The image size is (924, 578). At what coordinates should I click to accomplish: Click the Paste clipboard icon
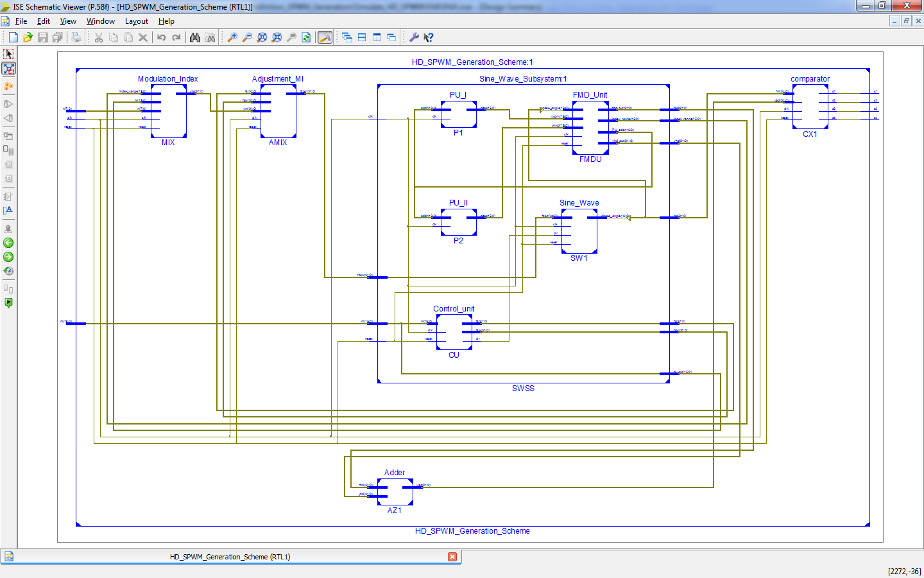point(128,37)
